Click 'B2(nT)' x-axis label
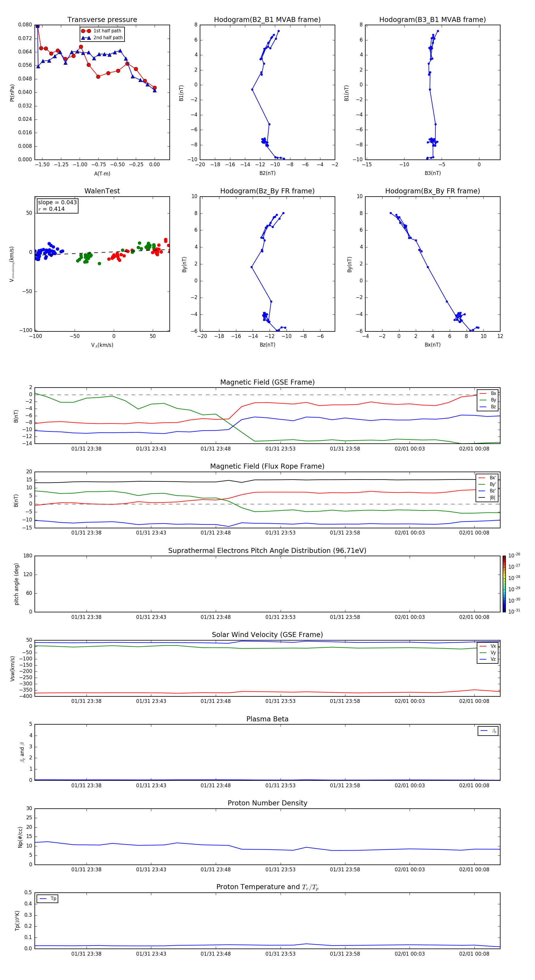Image resolution: width=535 pixels, height=980 pixels. 267,173
